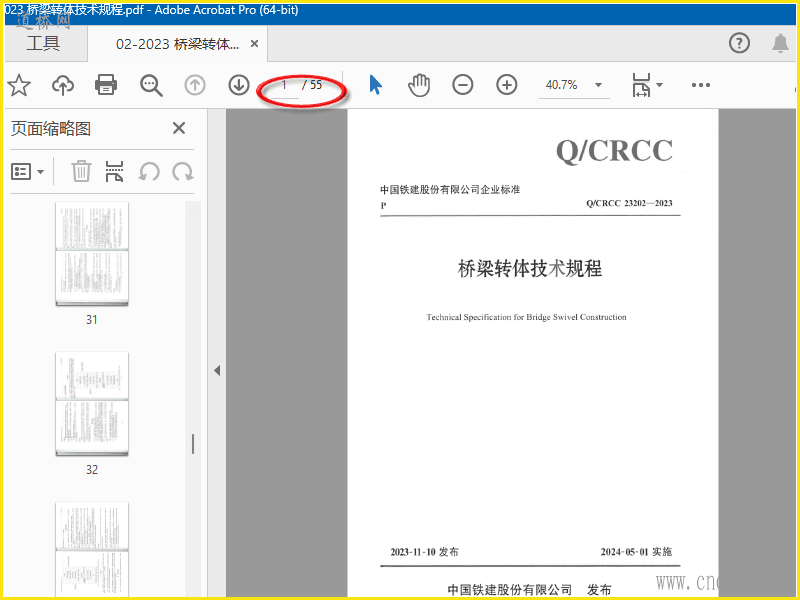Open the find text magnifier tool
Viewport: 800px width, 600px height.
tap(151, 85)
